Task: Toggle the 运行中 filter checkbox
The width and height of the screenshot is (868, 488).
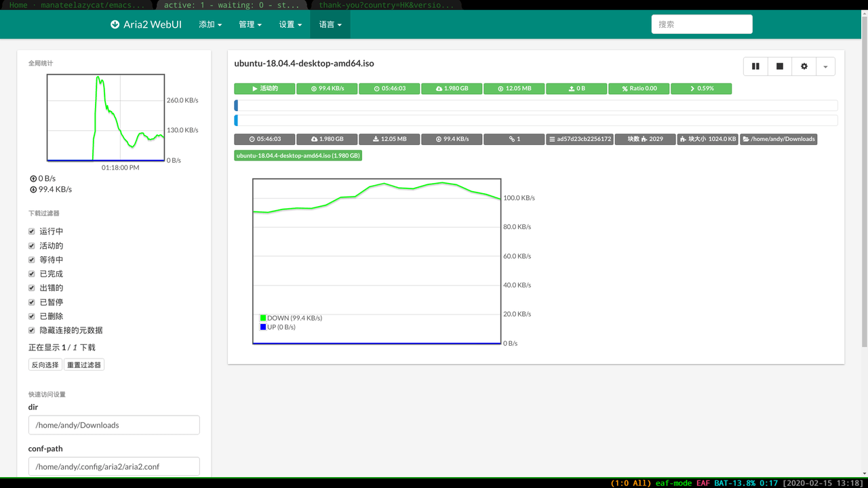Action: 31,231
